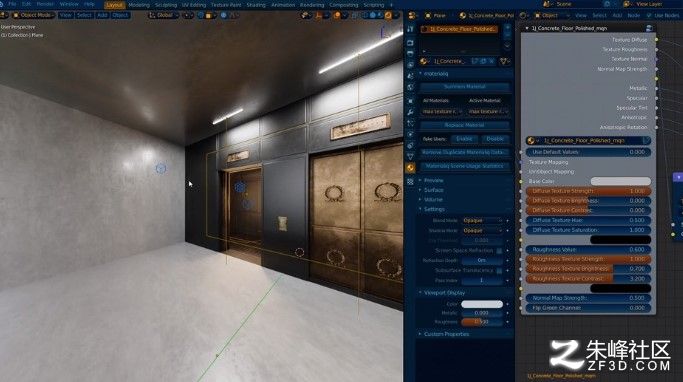Enable Screen Space Refraction checkbox
Viewport: 683px width, 382px height.
pos(499,250)
